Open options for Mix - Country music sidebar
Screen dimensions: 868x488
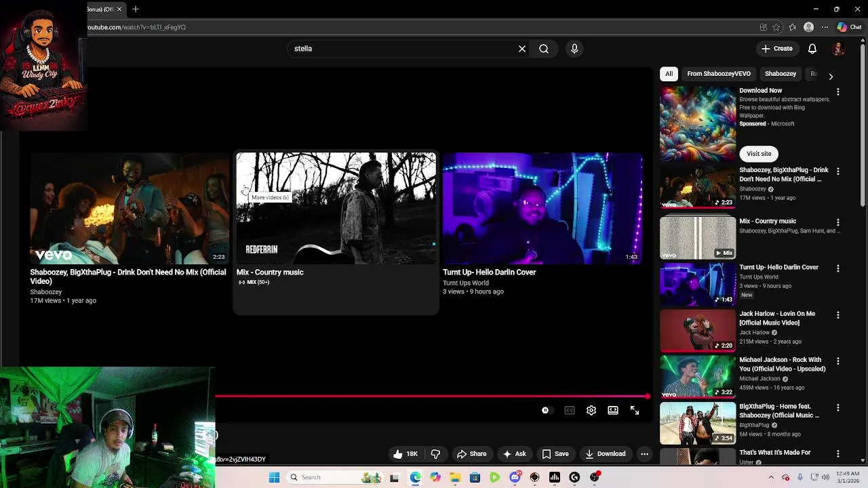point(838,222)
